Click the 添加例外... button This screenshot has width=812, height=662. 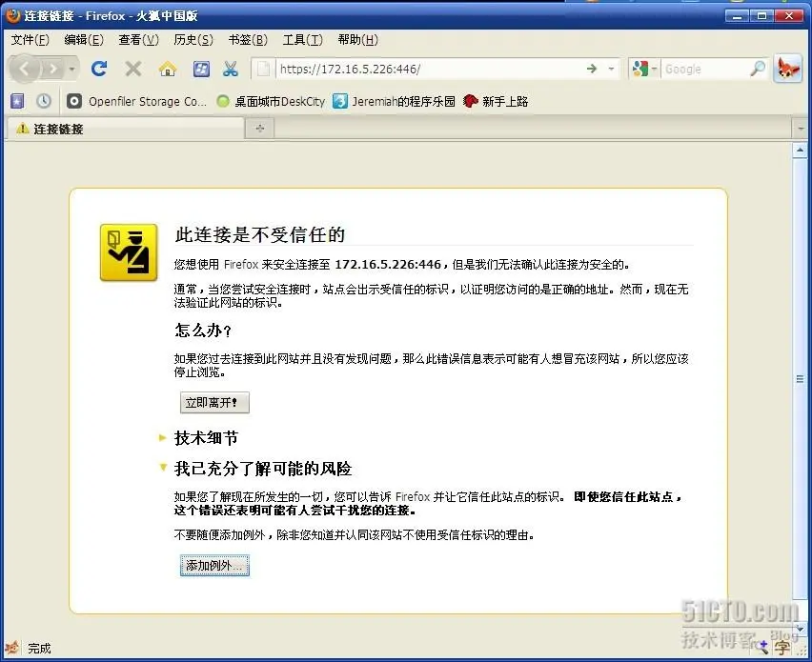[214, 565]
